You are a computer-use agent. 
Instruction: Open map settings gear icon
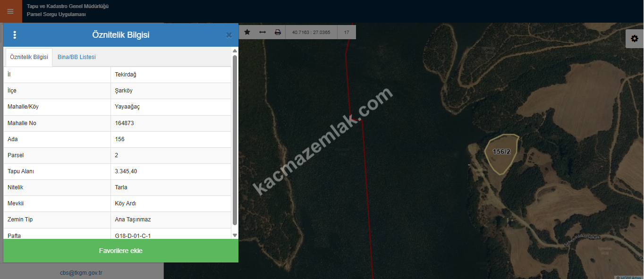click(634, 39)
